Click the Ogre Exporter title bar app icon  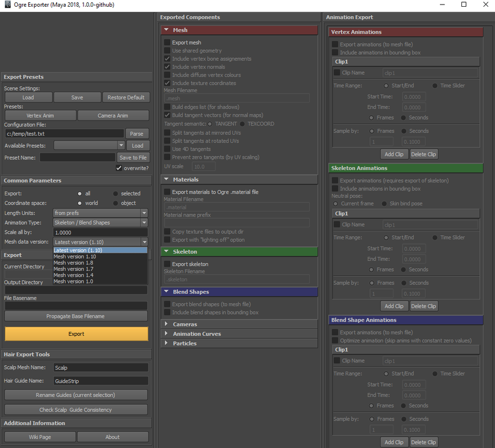click(x=8, y=4)
